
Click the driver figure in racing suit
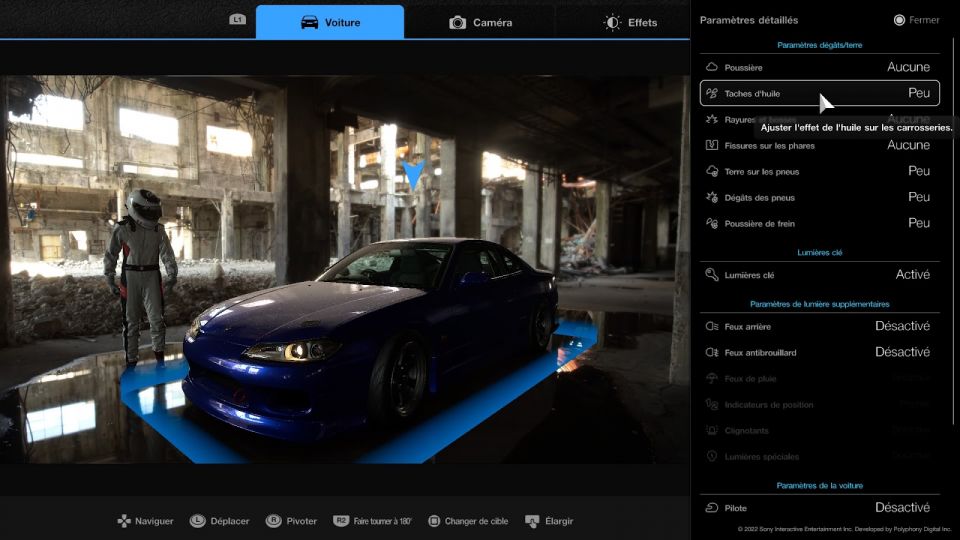[x=141, y=276]
